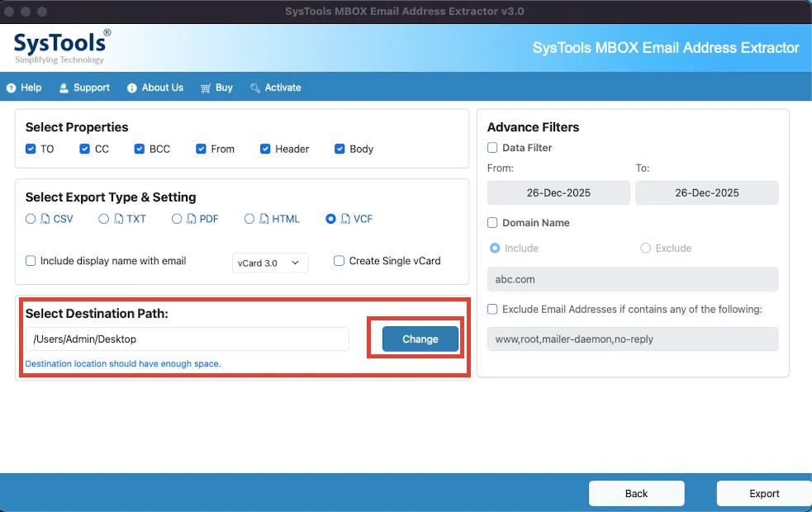Click 'Select Export Type & Setting' heading

[111, 197]
